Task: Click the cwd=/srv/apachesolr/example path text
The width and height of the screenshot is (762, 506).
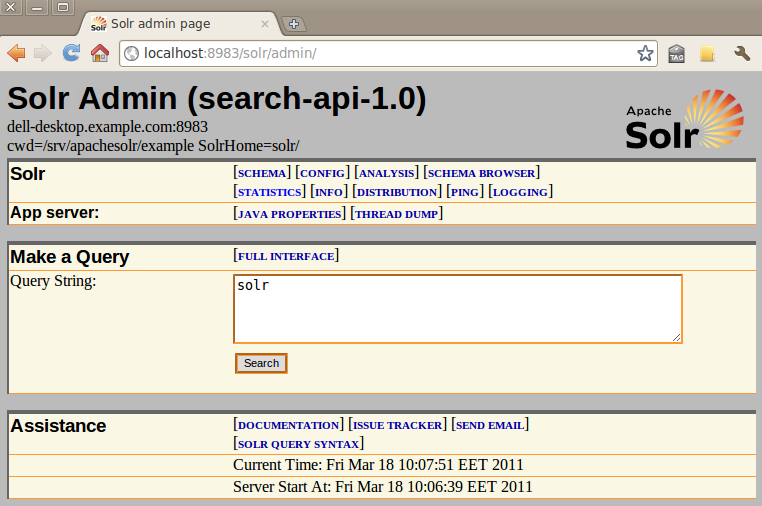Action: [100, 146]
